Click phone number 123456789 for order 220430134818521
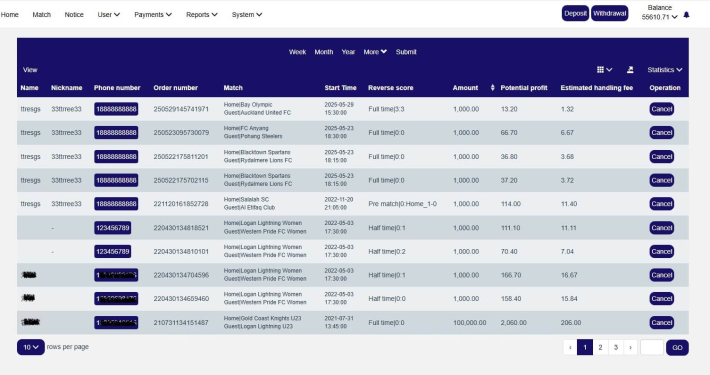710x375 pixels. point(113,228)
